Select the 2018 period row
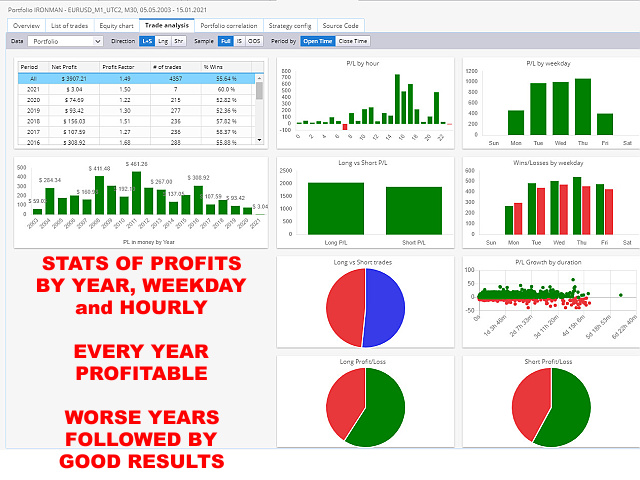The image size is (640, 480). [x=137, y=121]
